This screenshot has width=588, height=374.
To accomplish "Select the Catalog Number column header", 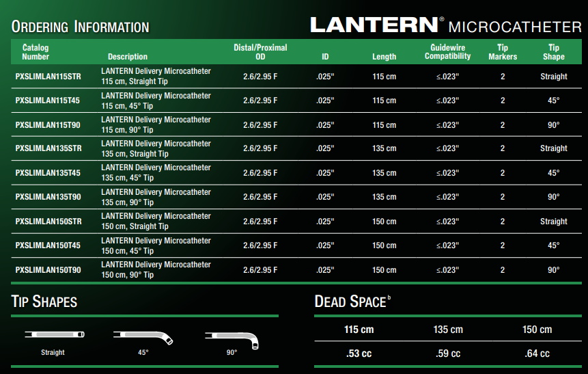I will (36, 52).
